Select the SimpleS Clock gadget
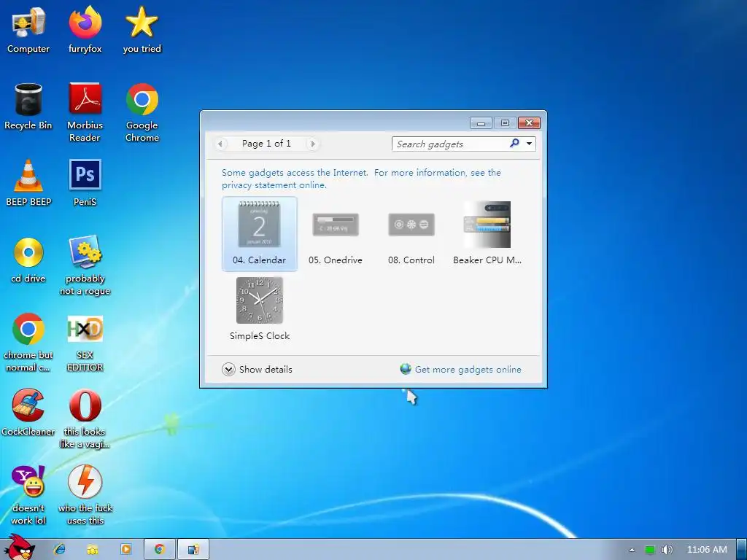The width and height of the screenshot is (747, 560). pyautogui.click(x=259, y=309)
